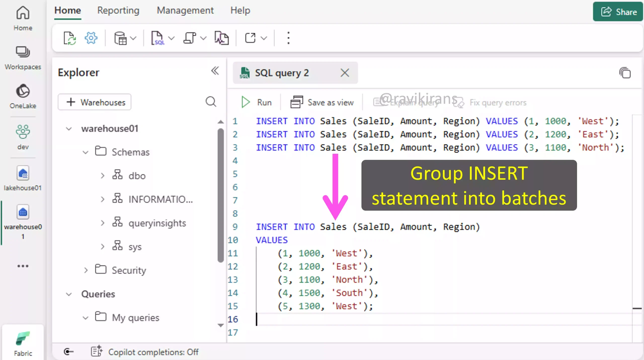Switch to the Management tab
This screenshot has width=644, height=360.
click(x=185, y=11)
